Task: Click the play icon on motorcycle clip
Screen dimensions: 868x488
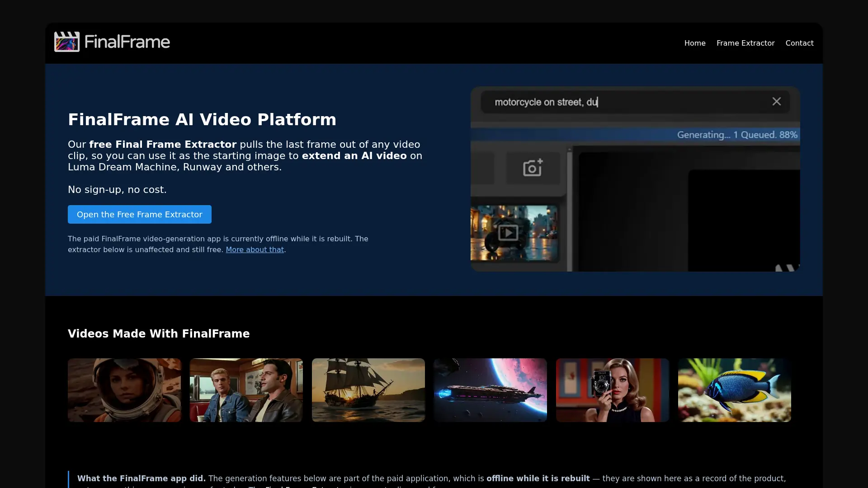Action: tap(508, 233)
